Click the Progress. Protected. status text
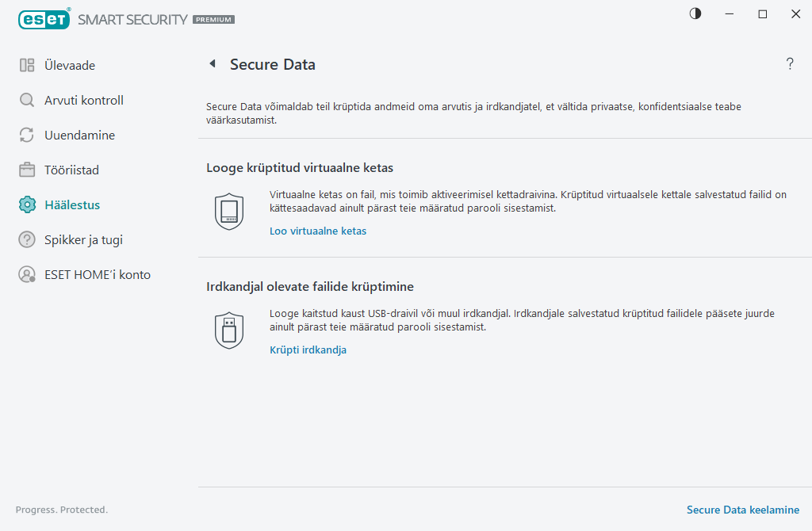This screenshot has height=531, width=812. coord(61,510)
